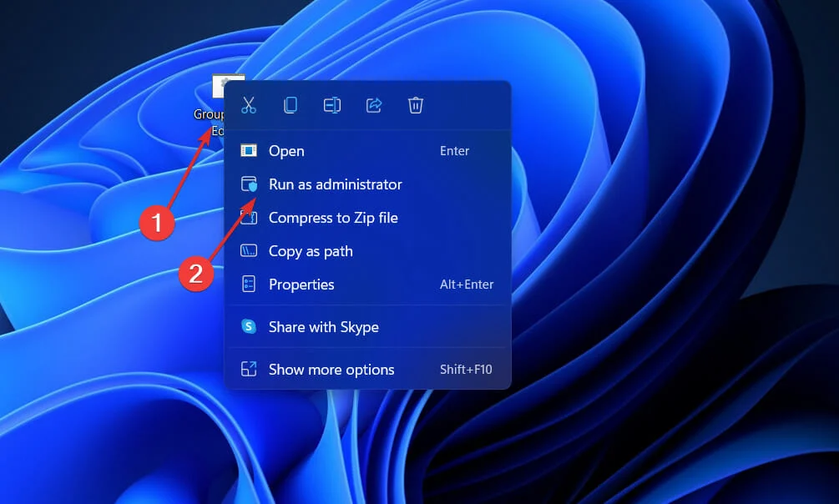839x504 pixels.
Task: Select Copy as path
Action: click(367, 251)
